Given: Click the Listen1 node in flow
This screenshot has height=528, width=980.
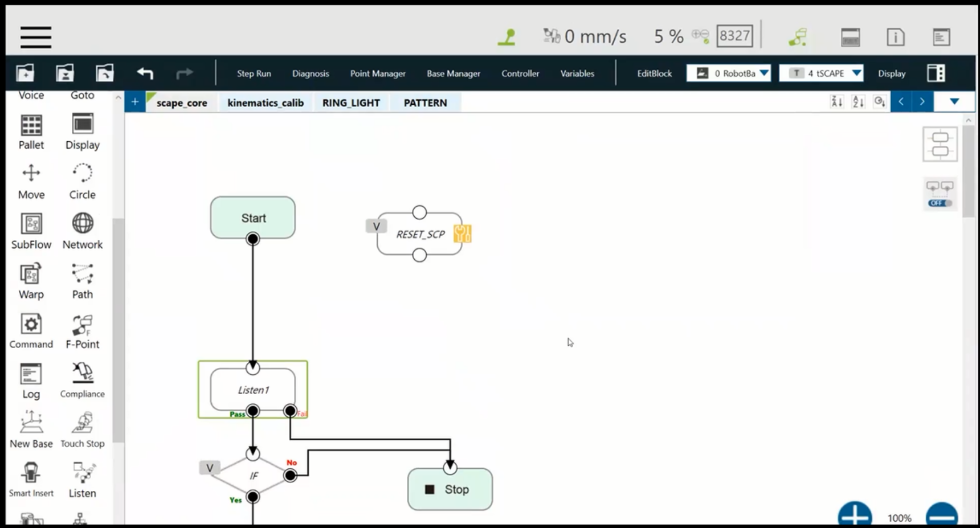Looking at the screenshot, I should [x=253, y=390].
